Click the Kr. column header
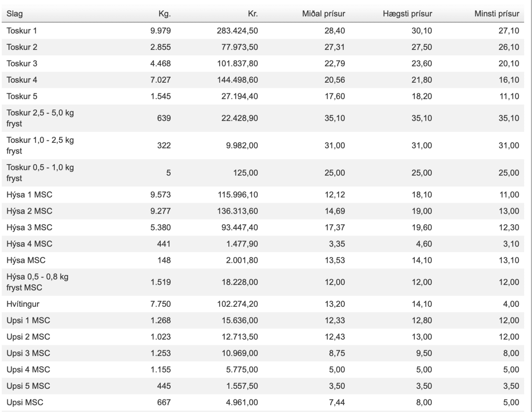The image size is (532, 412). pos(253,14)
